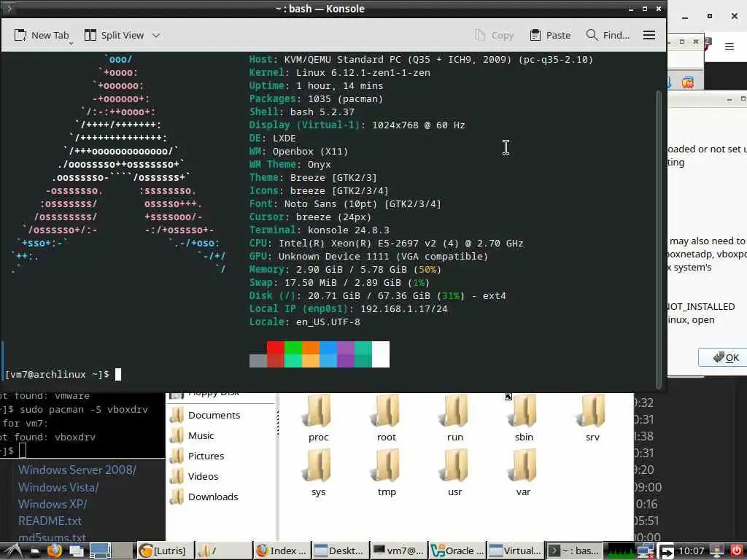Viewport: 747px width, 560px height.
Task: Switch to the [Lutris] taskbar window
Action: pyautogui.click(x=166, y=551)
